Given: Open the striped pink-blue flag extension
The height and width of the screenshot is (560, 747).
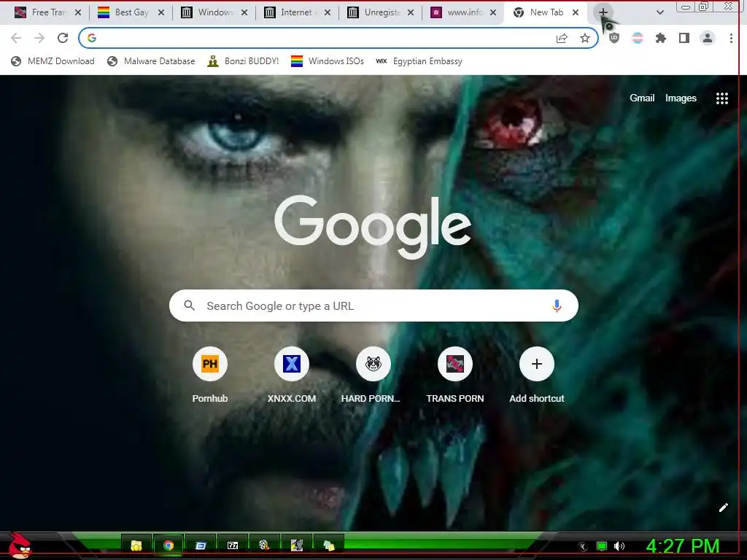Looking at the screenshot, I should pyautogui.click(x=638, y=38).
